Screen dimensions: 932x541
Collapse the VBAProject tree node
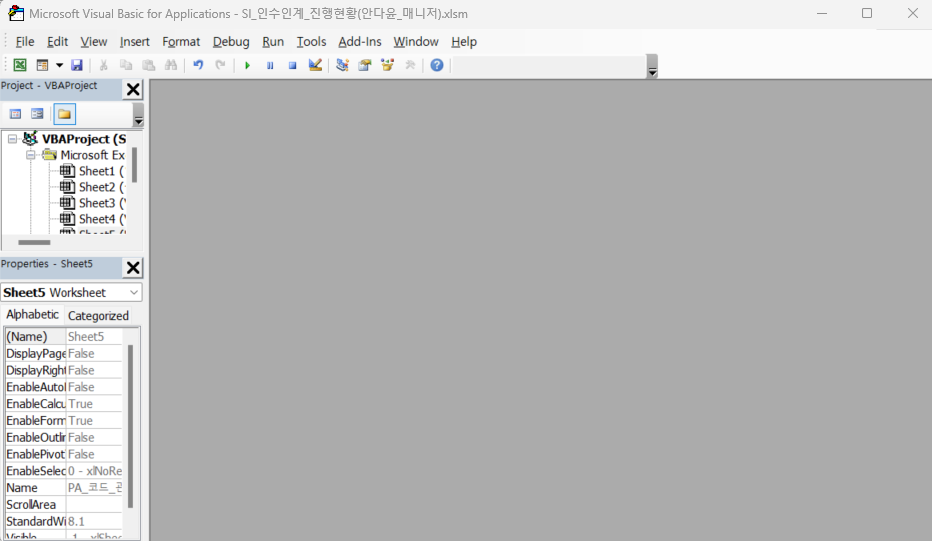(x=12, y=139)
